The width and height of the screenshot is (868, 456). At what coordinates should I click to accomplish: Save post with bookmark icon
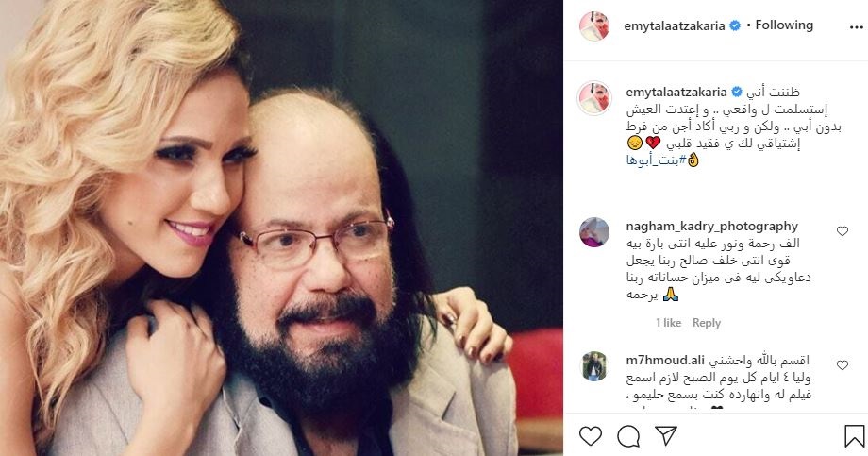(855, 435)
